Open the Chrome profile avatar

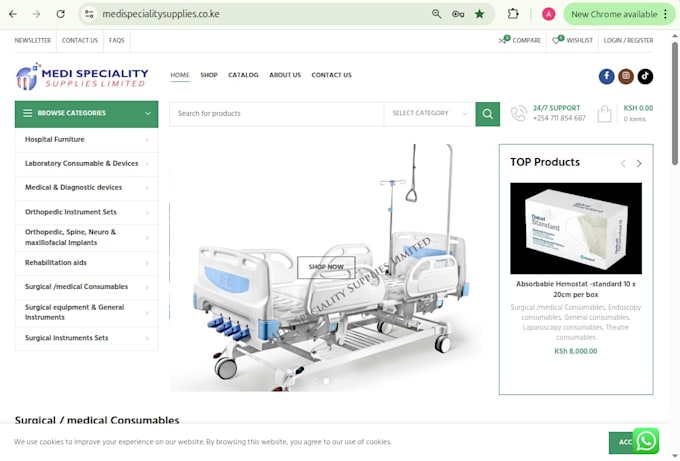[549, 14]
